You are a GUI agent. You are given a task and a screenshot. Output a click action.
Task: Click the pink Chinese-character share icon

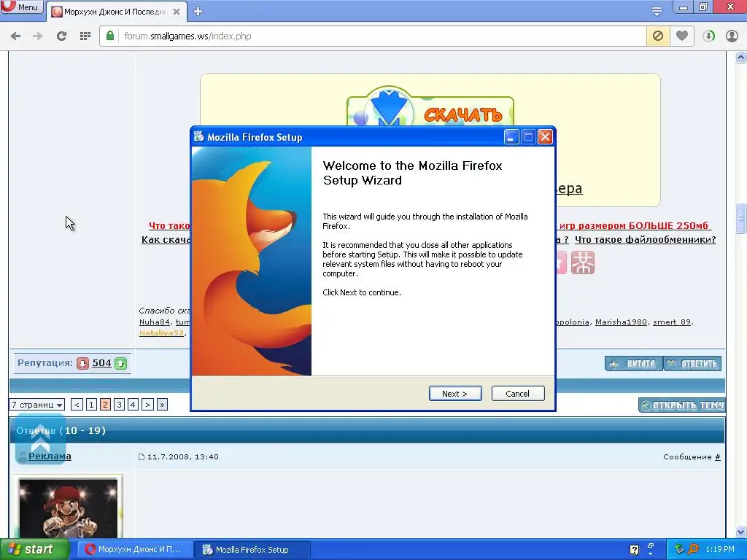(583, 262)
